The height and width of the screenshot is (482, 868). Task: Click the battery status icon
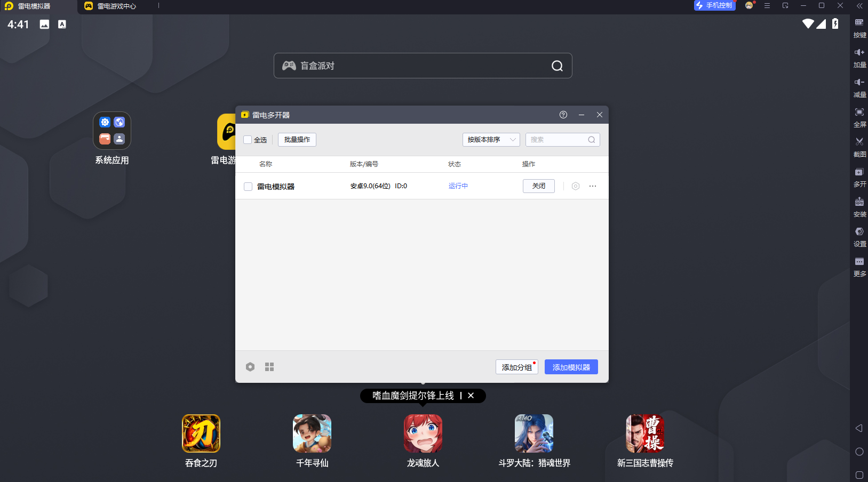(835, 23)
